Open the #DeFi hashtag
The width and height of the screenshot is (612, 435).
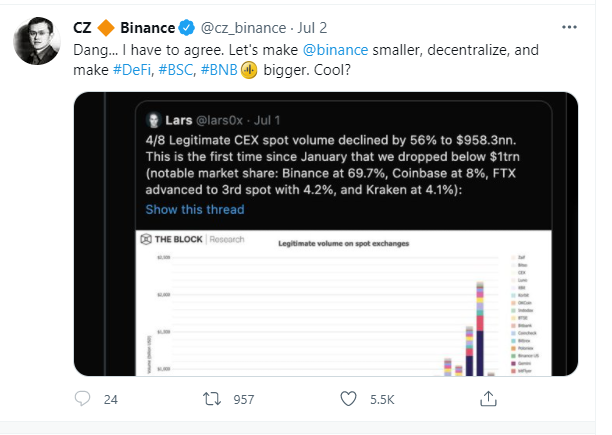point(132,70)
